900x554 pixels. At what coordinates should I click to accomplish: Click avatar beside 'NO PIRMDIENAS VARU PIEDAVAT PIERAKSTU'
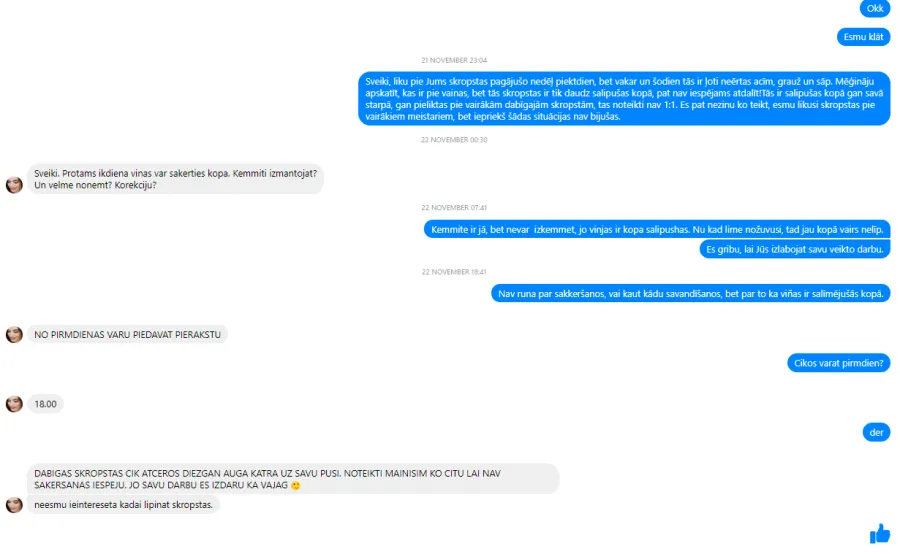(x=14, y=335)
